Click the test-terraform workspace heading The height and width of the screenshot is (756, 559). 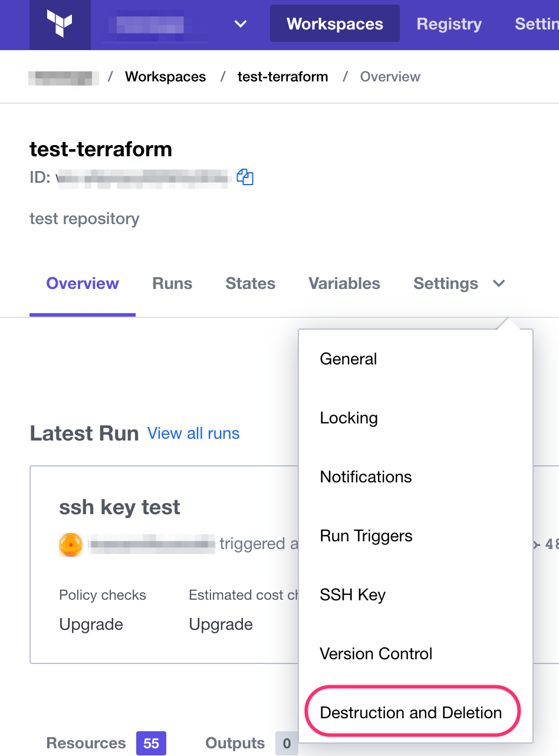click(101, 149)
